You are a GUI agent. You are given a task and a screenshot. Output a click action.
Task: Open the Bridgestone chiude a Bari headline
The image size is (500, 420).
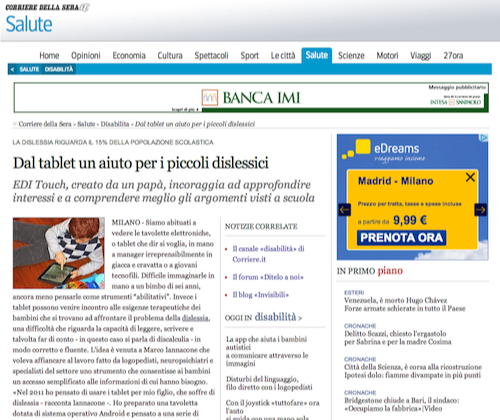[x=402, y=404]
